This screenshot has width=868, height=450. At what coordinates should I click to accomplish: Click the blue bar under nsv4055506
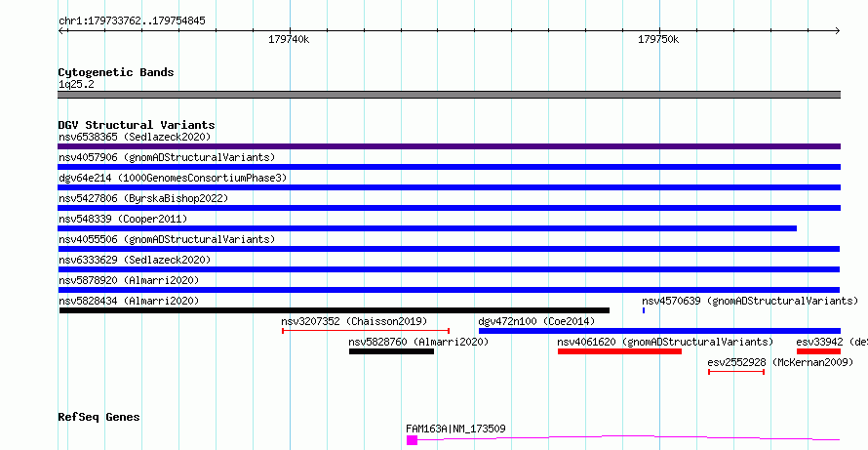(449, 249)
